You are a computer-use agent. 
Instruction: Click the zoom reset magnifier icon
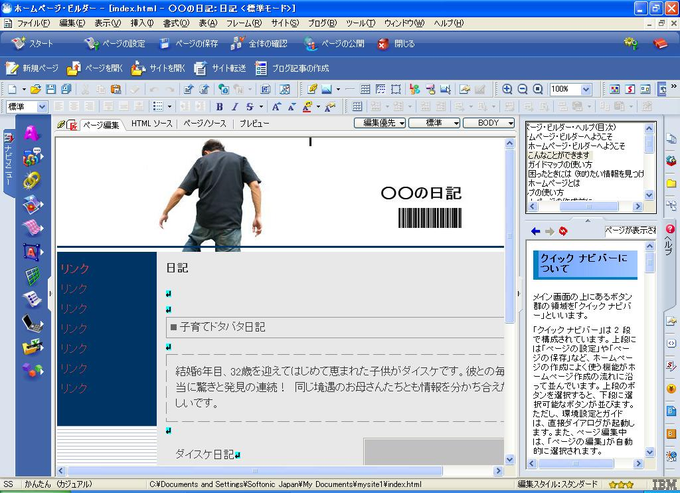point(538,89)
